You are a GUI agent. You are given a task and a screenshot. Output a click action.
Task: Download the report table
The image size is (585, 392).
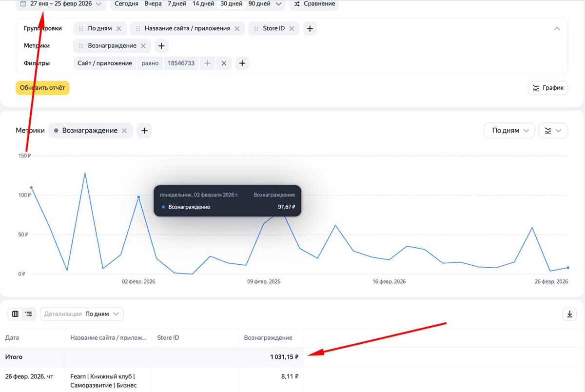click(x=569, y=314)
